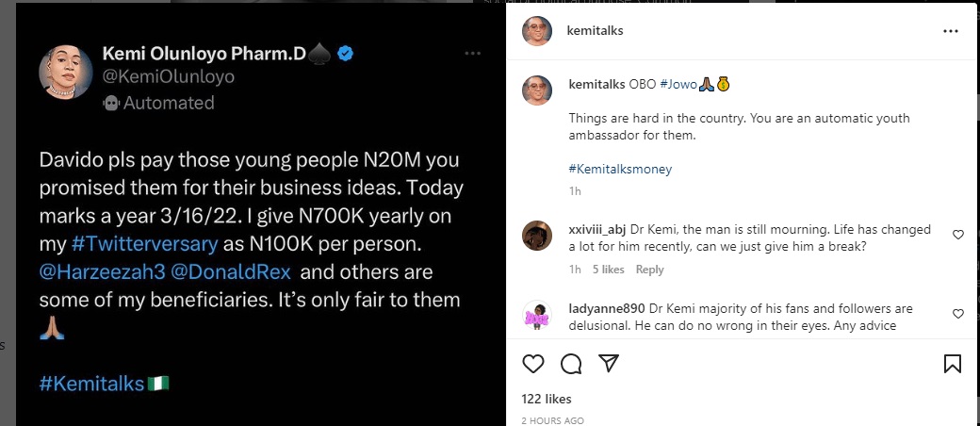Like the post with the heart icon
Viewport: 980px width, 426px height.
[533, 363]
